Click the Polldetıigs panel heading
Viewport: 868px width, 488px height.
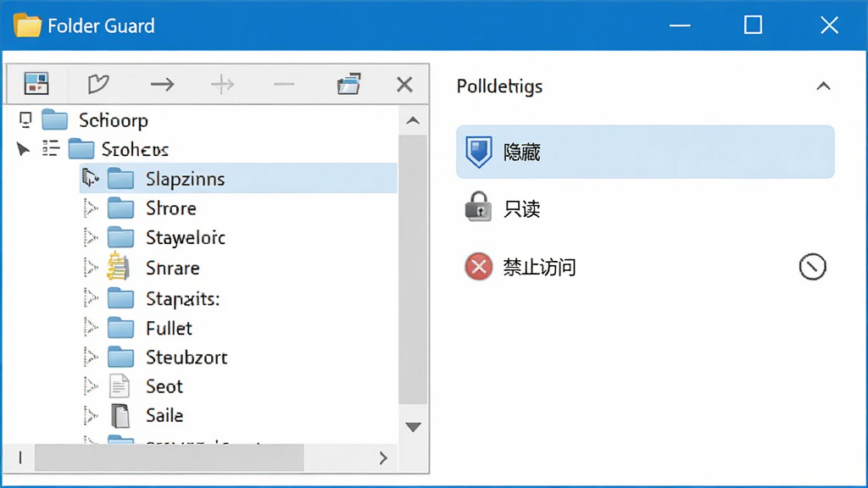click(x=499, y=87)
